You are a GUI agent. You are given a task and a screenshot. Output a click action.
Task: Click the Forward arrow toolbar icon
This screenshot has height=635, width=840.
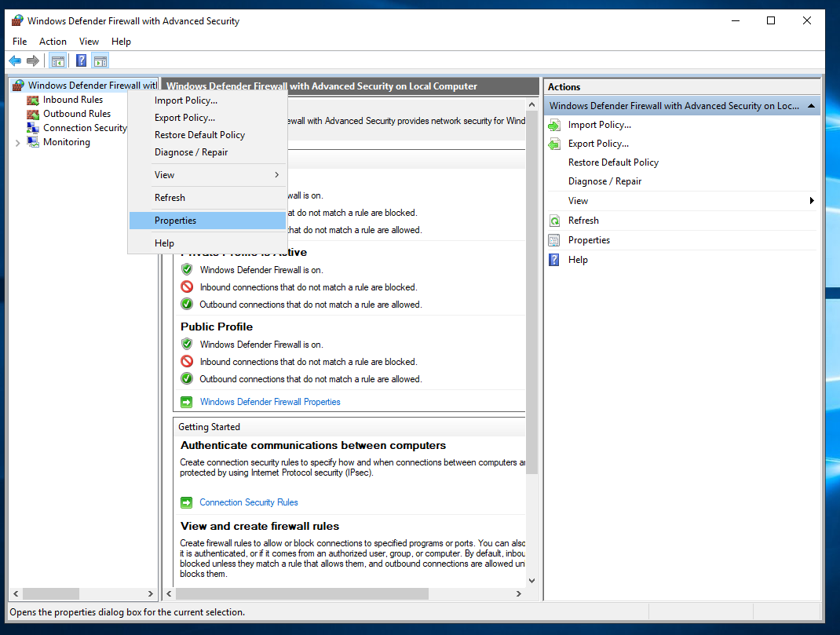click(33, 60)
